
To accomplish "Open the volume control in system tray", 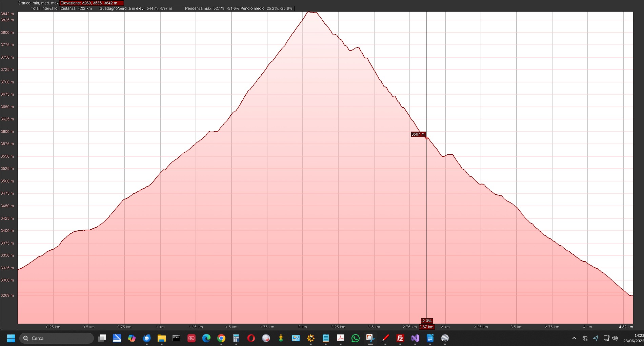I will pos(615,338).
